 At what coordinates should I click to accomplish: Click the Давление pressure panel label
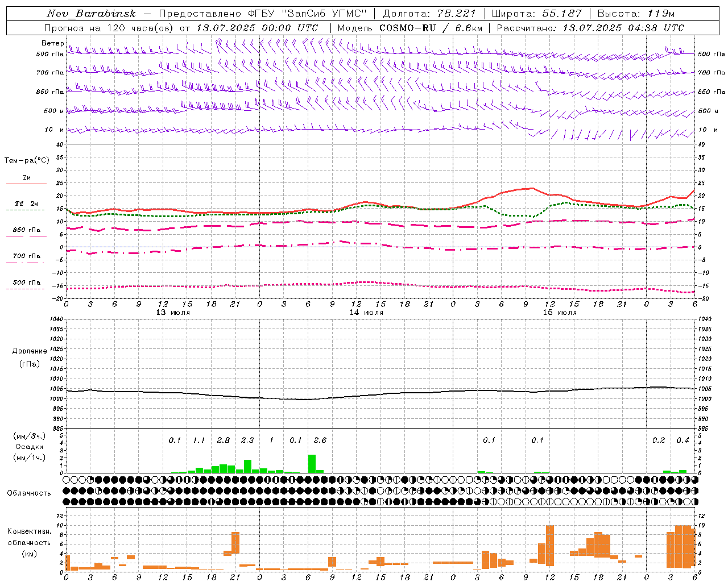[x=30, y=351]
